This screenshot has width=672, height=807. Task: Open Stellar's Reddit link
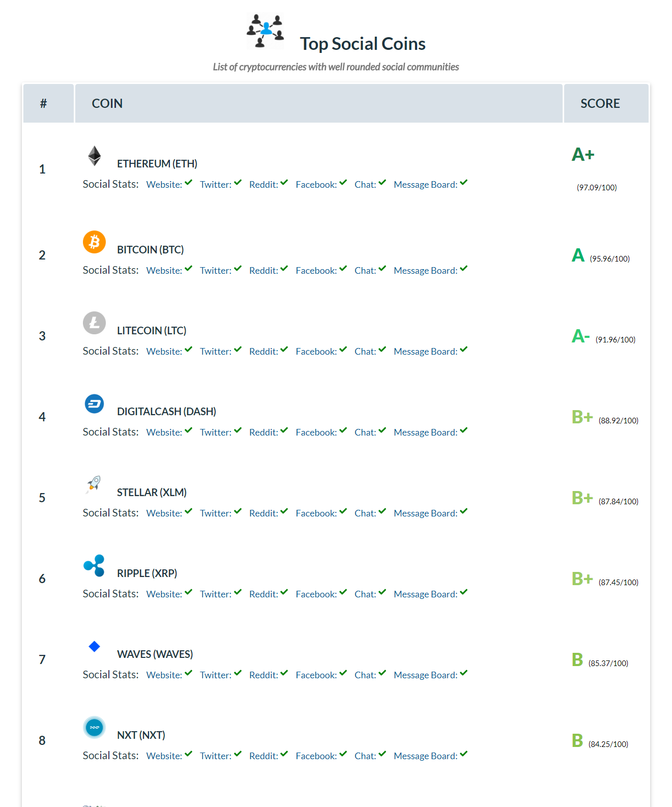pyautogui.click(x=264, y=513)
